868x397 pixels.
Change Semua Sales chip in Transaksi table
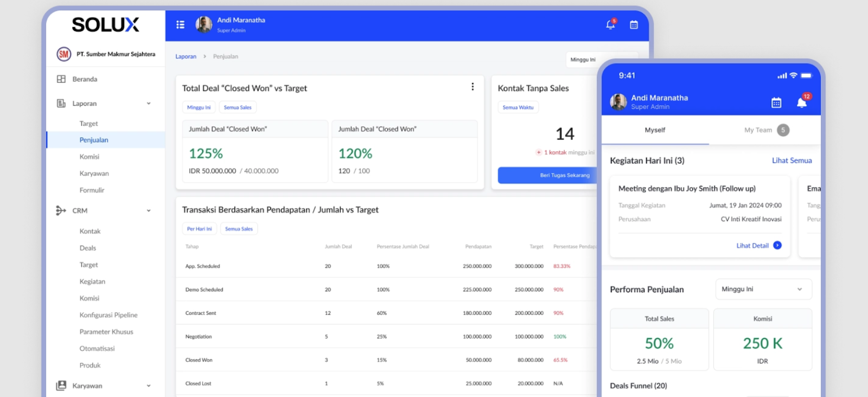coord(239,229)
